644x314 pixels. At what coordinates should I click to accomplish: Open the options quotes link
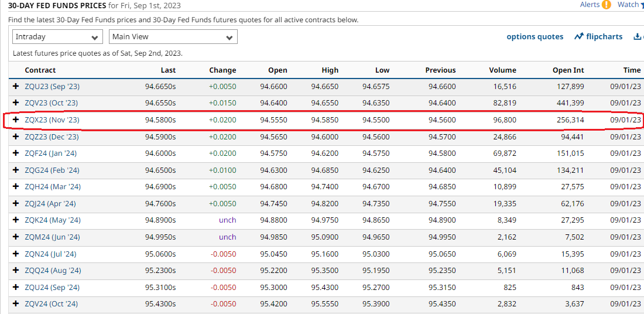(x=535, y=37)
